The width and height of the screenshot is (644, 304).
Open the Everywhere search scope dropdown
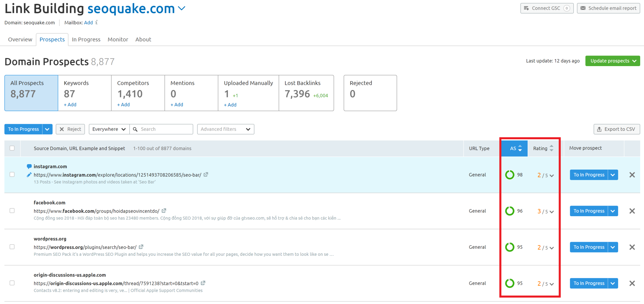[x=109, y=129]
